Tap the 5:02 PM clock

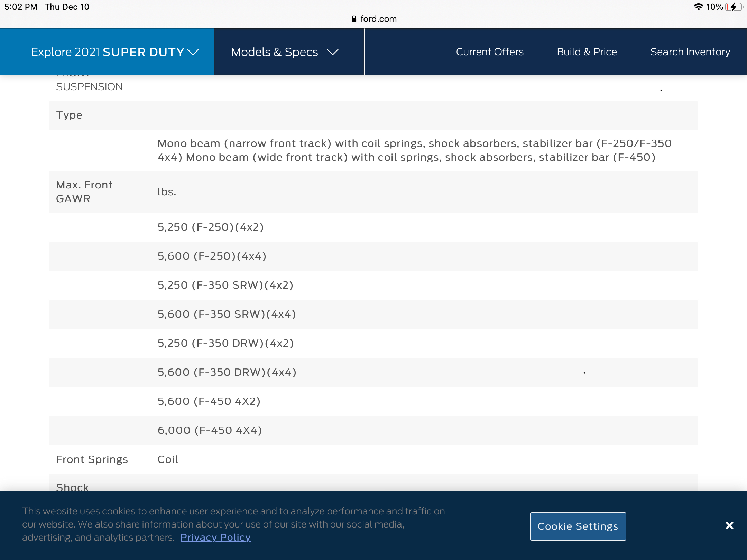point(21,7)
